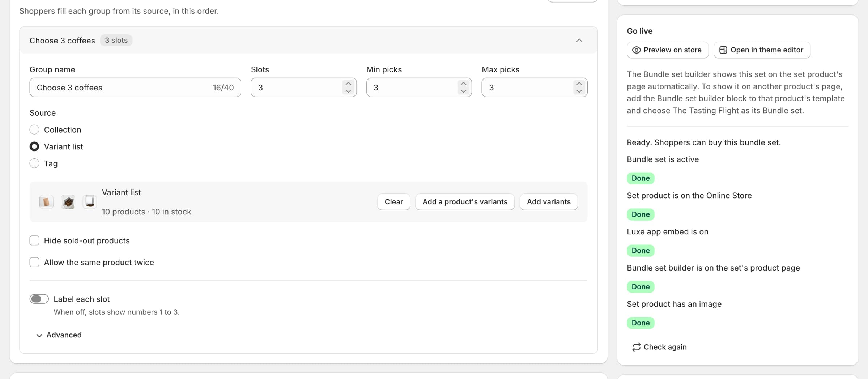This screenshot has width=868, height=379.
Task: Expand the Advanced section
Action: (59, 335)
